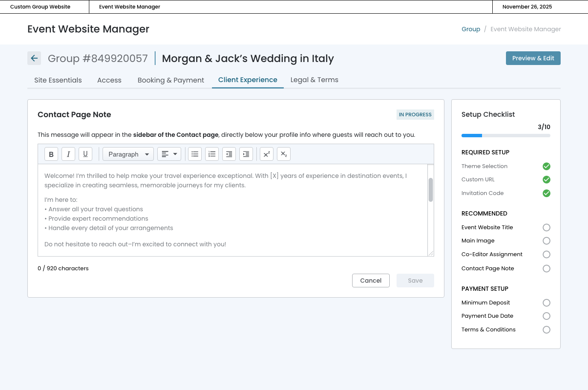Select the Terms & Conditions checklist circle
This screenshot has width=588, height=390.
(x=546, y=330)
